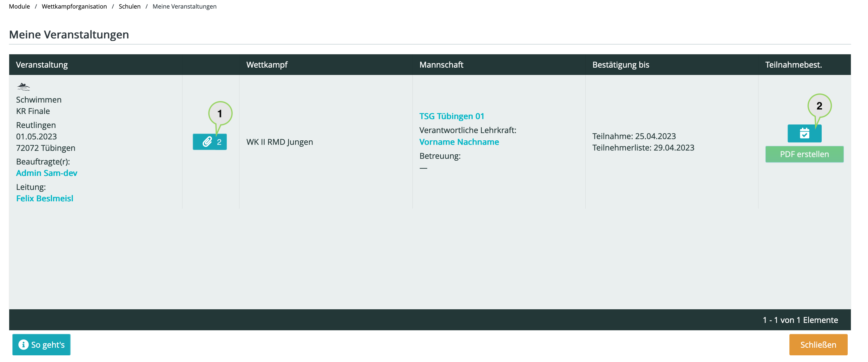The image size is (868, 362).
Task: Click the paperclip attachments button
Action: coord(209,142)
